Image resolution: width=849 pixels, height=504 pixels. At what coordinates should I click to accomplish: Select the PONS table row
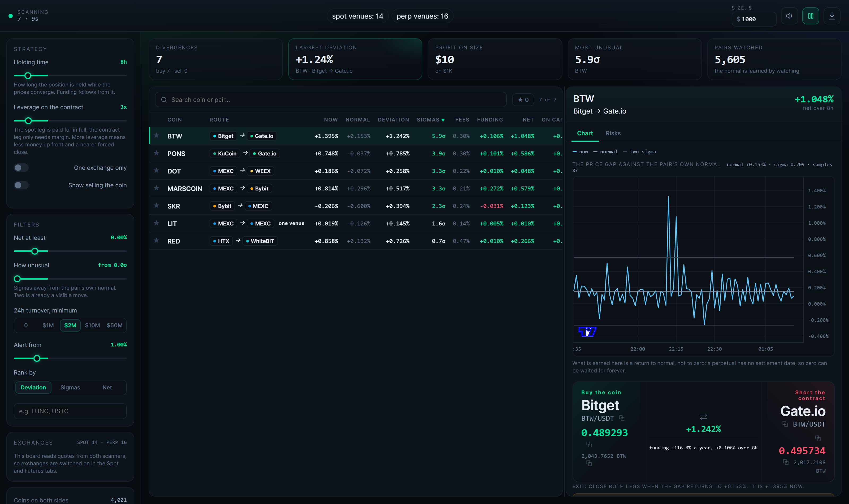[x=356, y=154]
